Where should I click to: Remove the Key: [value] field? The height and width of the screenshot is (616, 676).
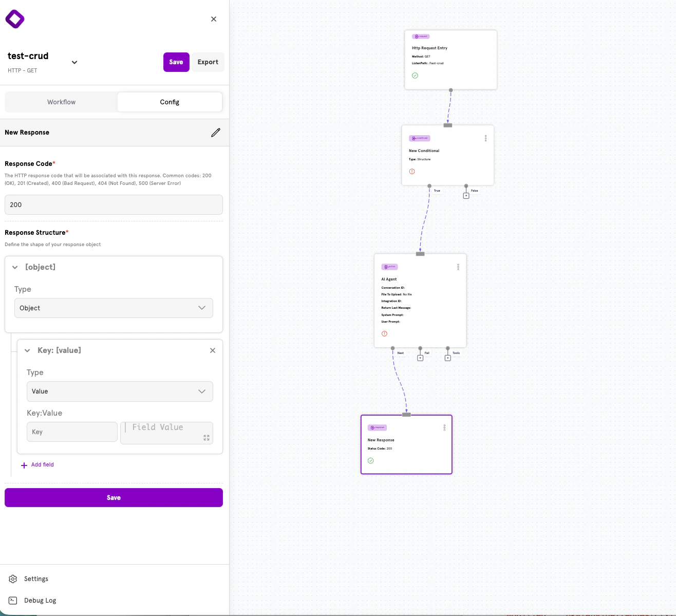[213, 350]
